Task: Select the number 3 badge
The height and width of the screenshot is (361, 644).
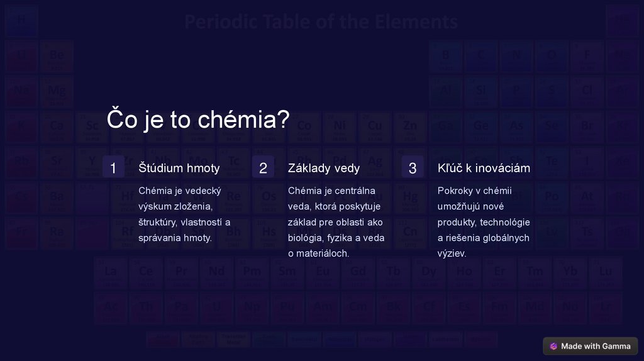Action: (413, 168)
